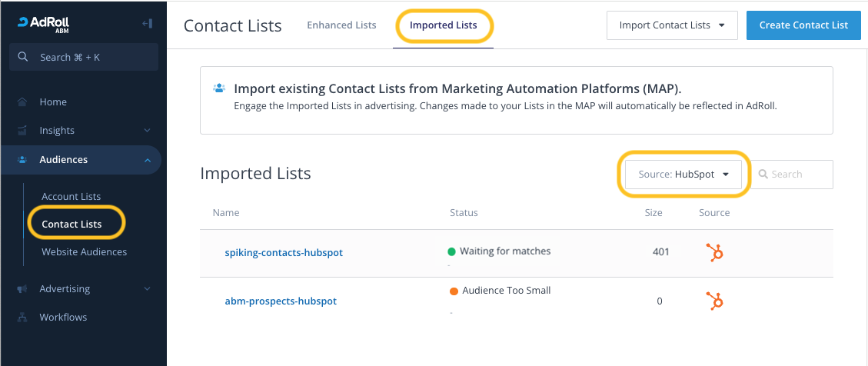
Task: Click the Audiences people icon
Action: (22, 160)
